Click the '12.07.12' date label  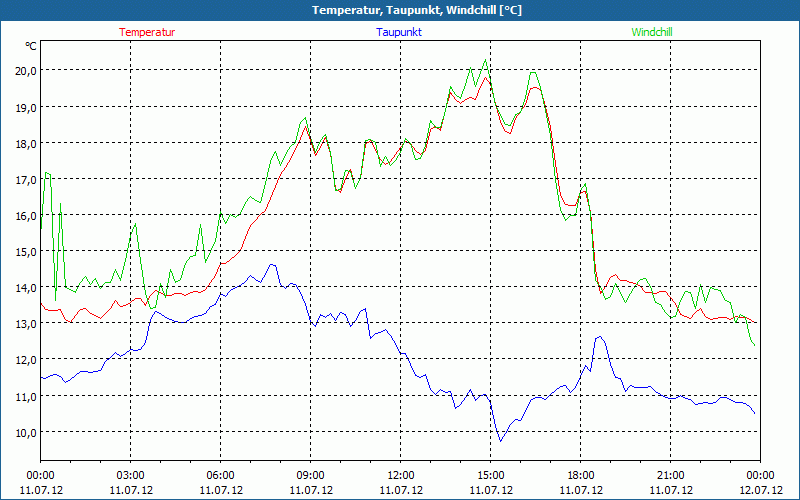coord(760,490)
